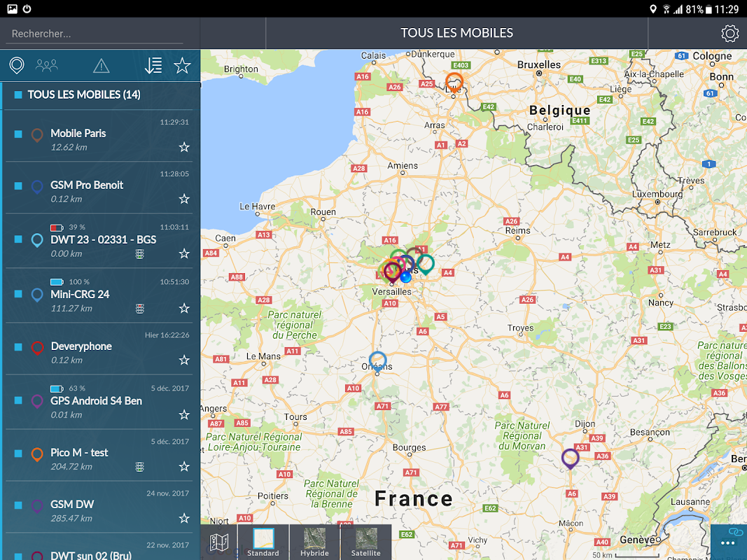Click DWT 23 traffic light status icon
This screenshot has height=560, width=747.
click(139, 254)
